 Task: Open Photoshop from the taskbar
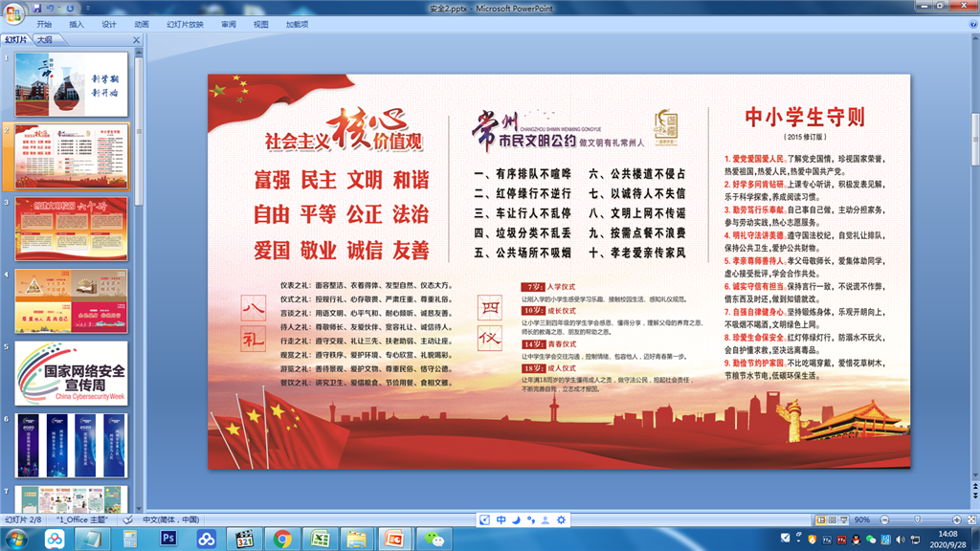[x=168, y=540]
